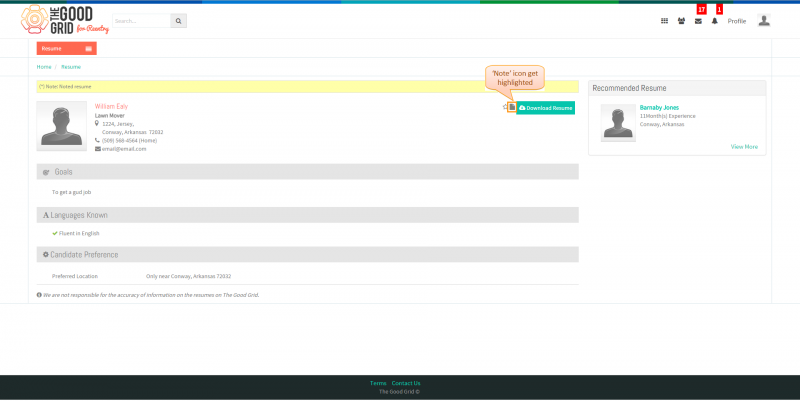Click View More in Recommended Resume

[x=744, y=146]
